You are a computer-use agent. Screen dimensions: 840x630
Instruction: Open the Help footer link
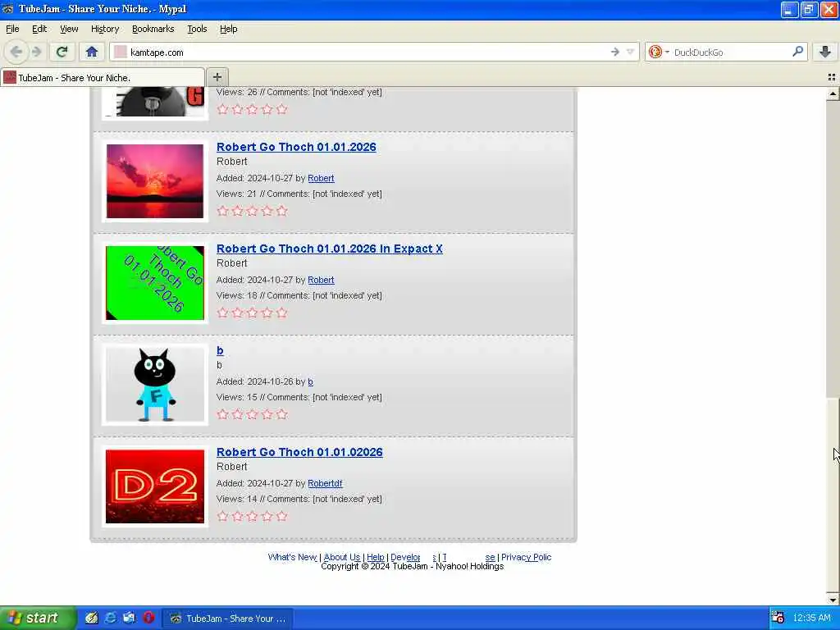376,557
